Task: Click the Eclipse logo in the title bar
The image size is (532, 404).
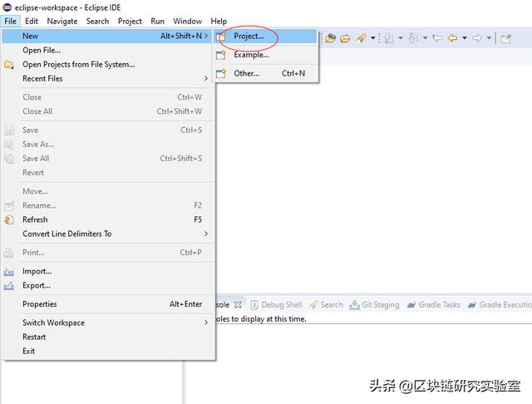Action: coord(7,7)
